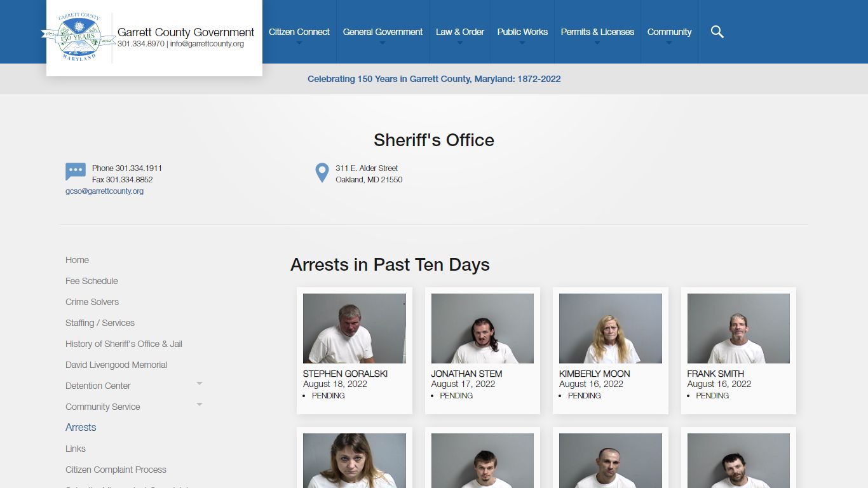Screen dimensions: 868x488
Task: Open the Law & Order menu
Action: click(x=460, y=32)
